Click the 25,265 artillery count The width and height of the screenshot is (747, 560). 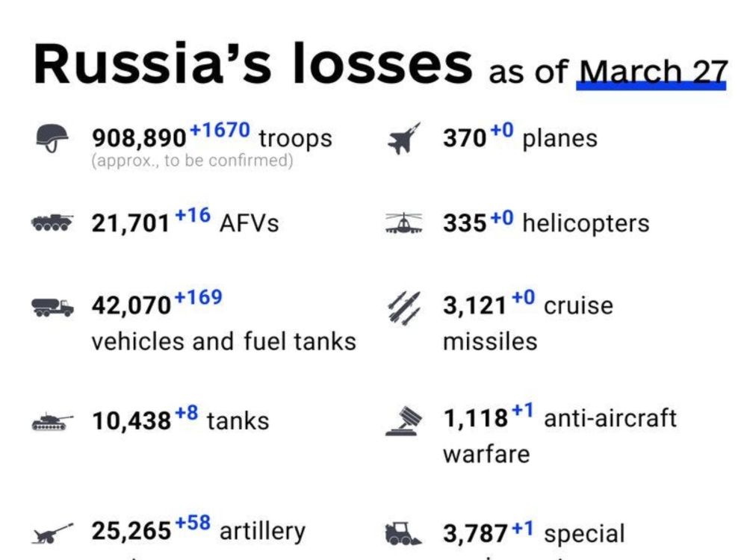coord(131,531)
